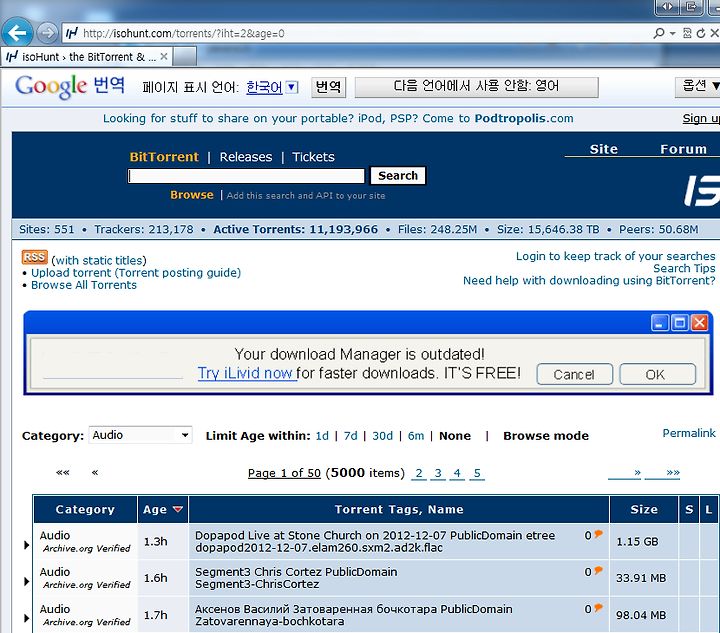
Task: Open the Search Tips link
Action: click(x=684, y=268)
